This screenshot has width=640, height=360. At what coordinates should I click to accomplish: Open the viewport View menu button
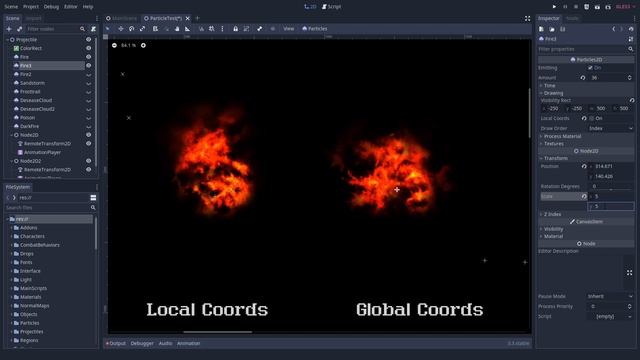[x=289, y=29]
